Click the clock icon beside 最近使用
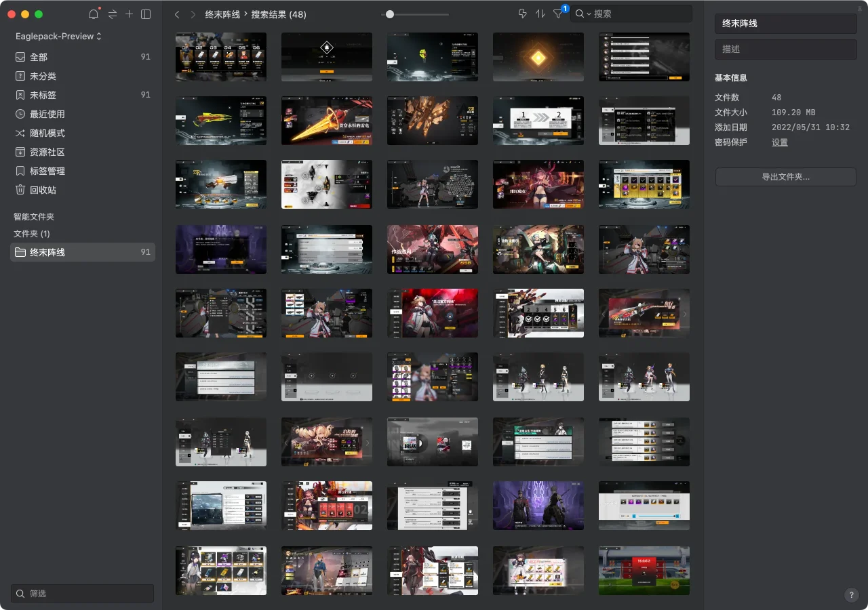Screen dimensions: 868x610 click(20, 114)
